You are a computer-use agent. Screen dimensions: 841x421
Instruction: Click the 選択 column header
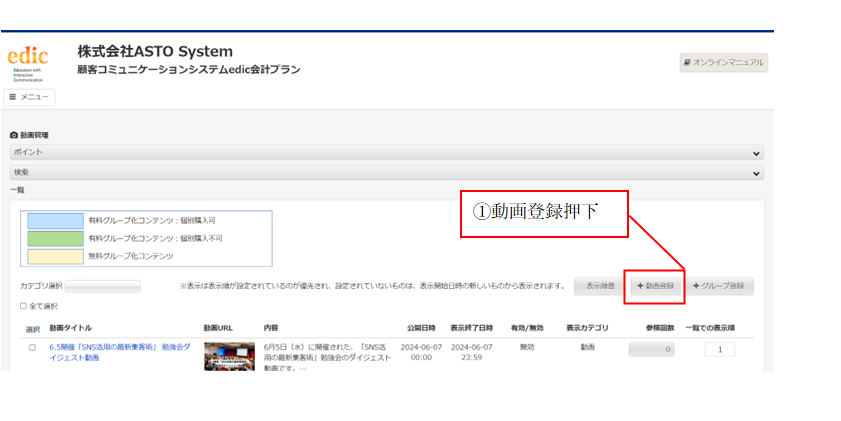click(x=33, y=329)
